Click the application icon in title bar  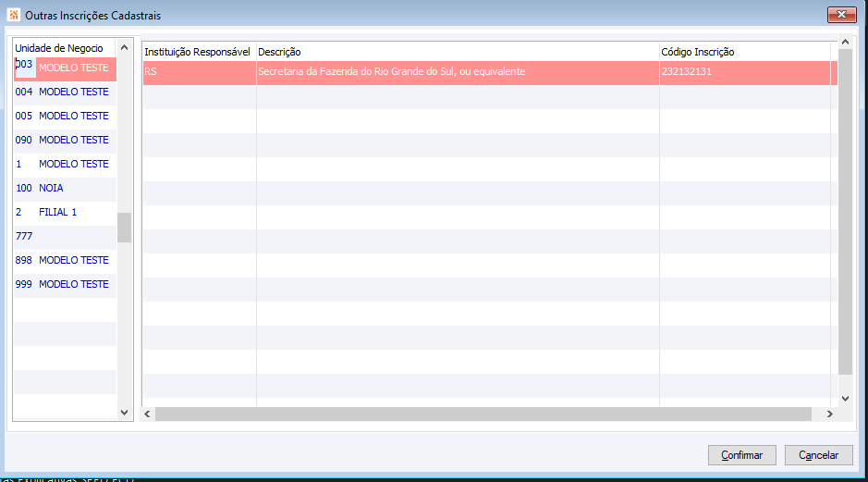pyautogui.click(x=14, y=15)
